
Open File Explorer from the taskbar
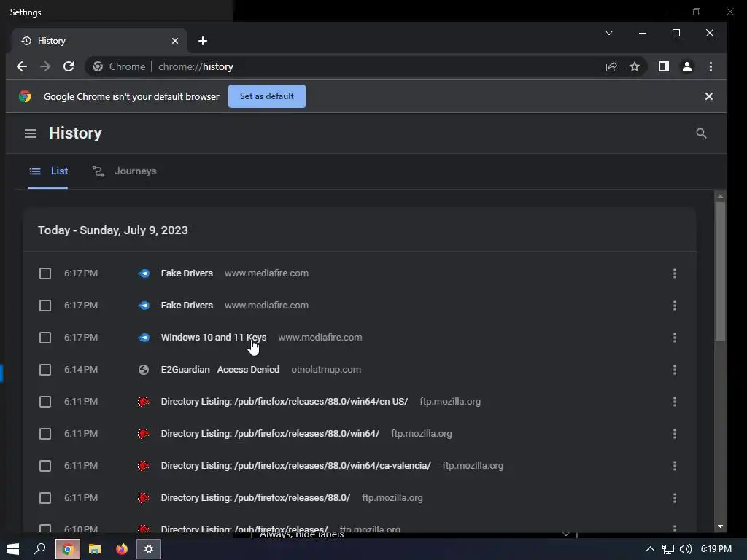click(x=95, y=549)
